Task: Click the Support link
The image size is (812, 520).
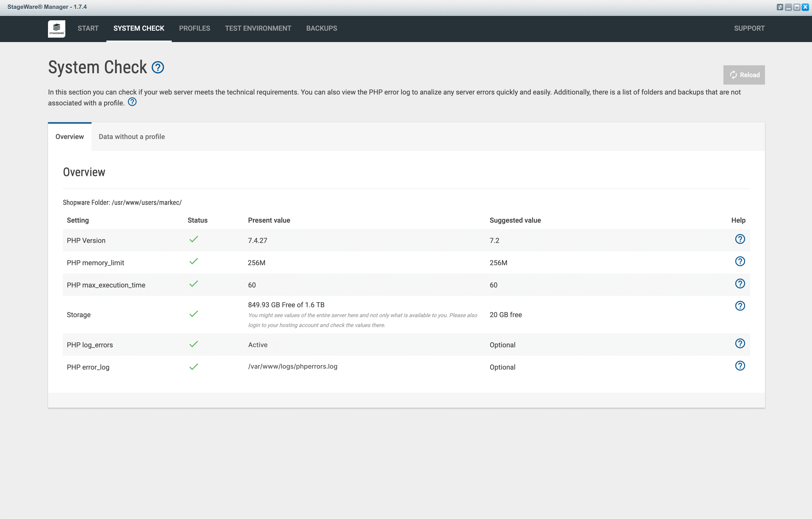Action: click(749, 28)
